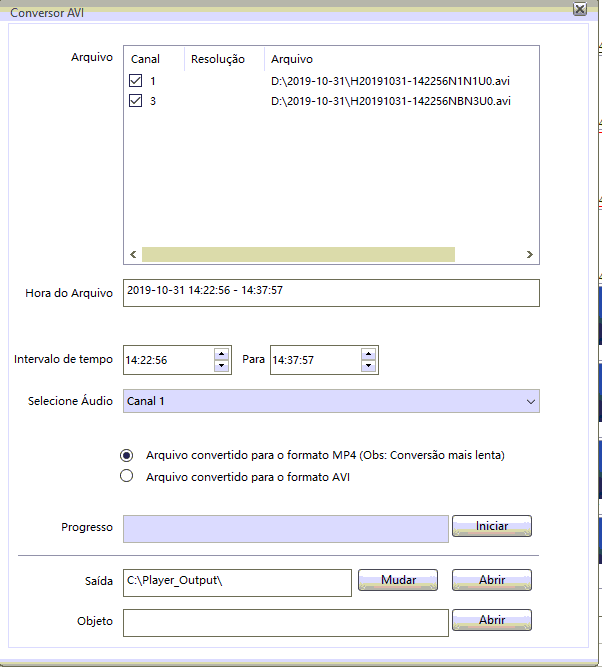Uncheck the channel 1 file checkbox
Screen dimensions: 602x669
coord(136,81)
